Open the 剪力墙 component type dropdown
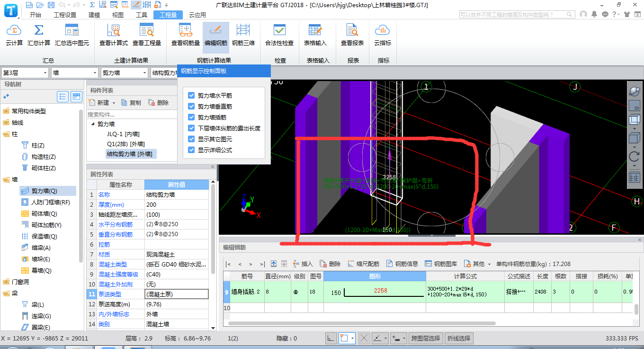644x349 pixels. (x=125, y=73)
